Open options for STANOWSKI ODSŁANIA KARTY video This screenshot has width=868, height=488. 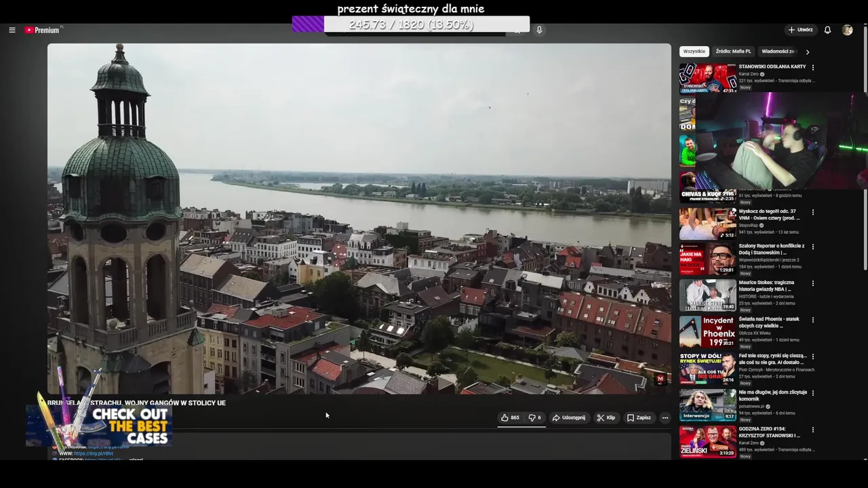tap(812, 67)
